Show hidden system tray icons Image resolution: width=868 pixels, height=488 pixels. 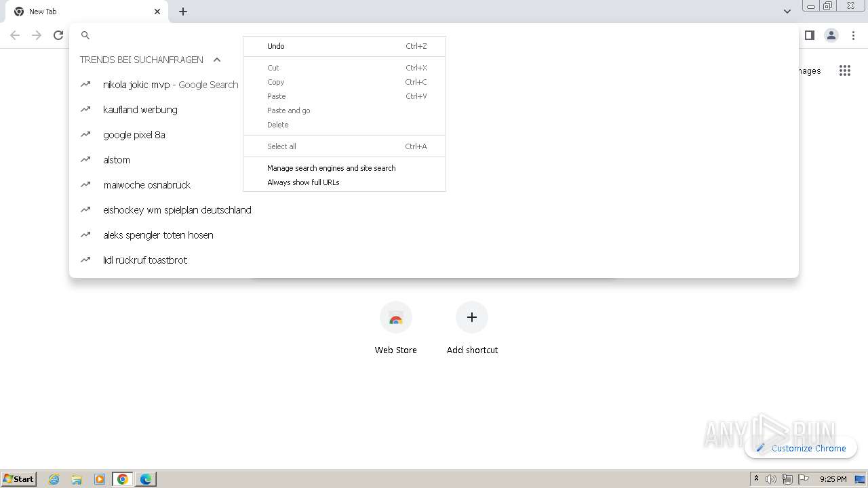pyautogui.click(x=756, y=479)
